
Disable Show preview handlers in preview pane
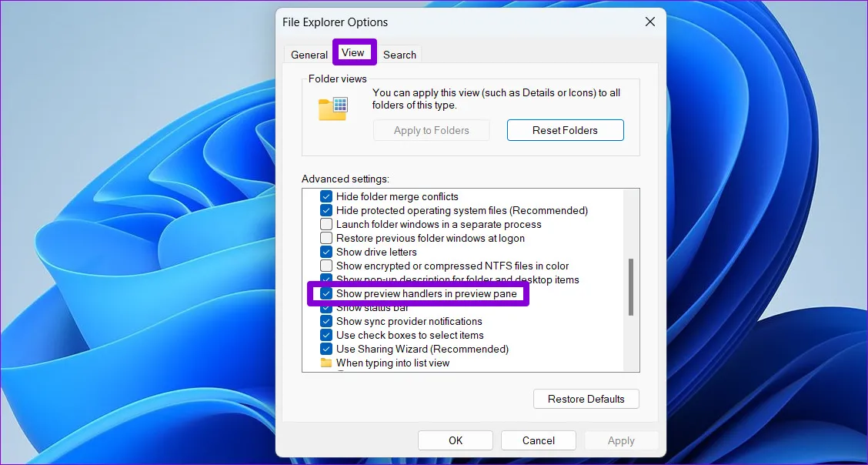point(325,293)
